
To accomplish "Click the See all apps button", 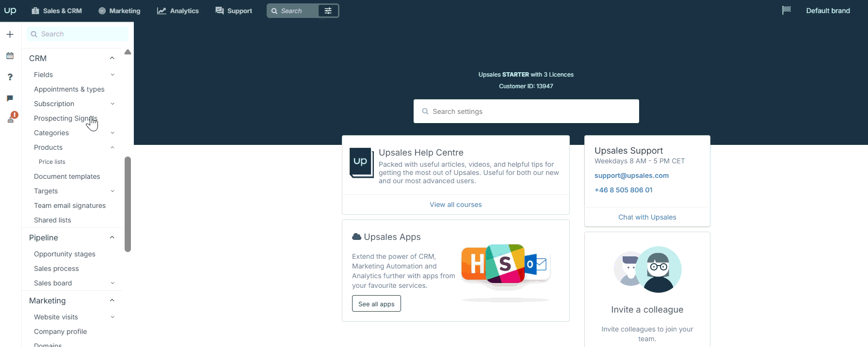I will point(376,304).
